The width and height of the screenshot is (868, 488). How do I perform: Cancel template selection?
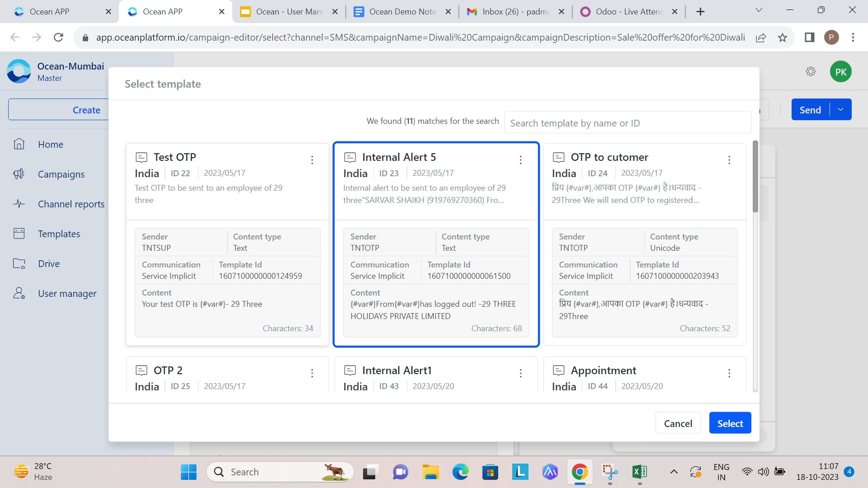[x=678, y=423]
